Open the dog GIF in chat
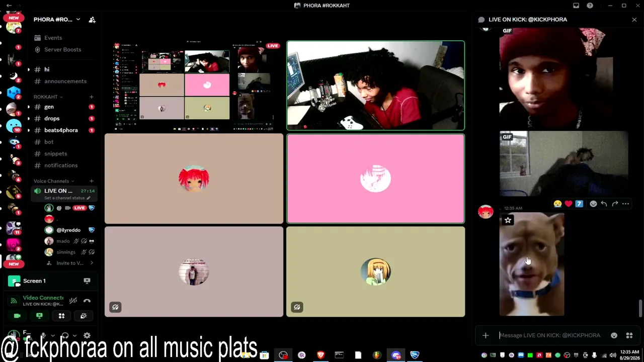This screenshot has height=362, width=644. click(x=532, y=264)
